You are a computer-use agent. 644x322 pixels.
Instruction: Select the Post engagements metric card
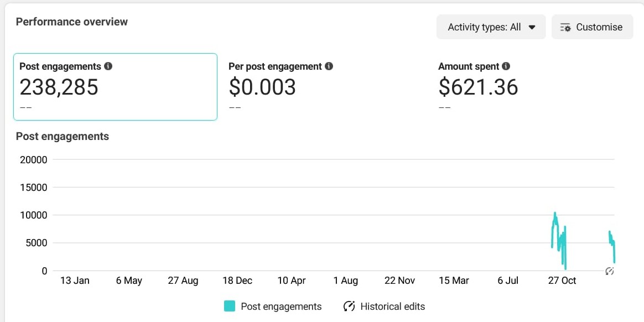115,87
